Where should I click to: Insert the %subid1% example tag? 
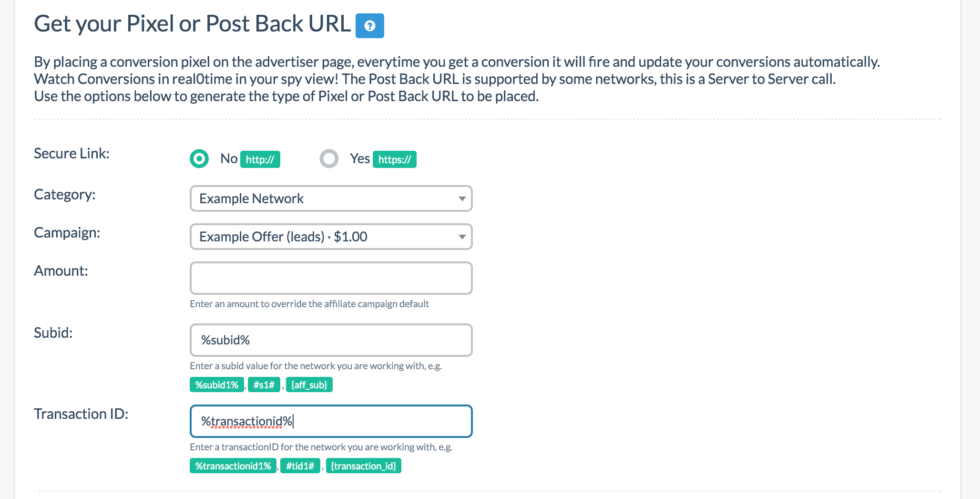tap(217, 385)
